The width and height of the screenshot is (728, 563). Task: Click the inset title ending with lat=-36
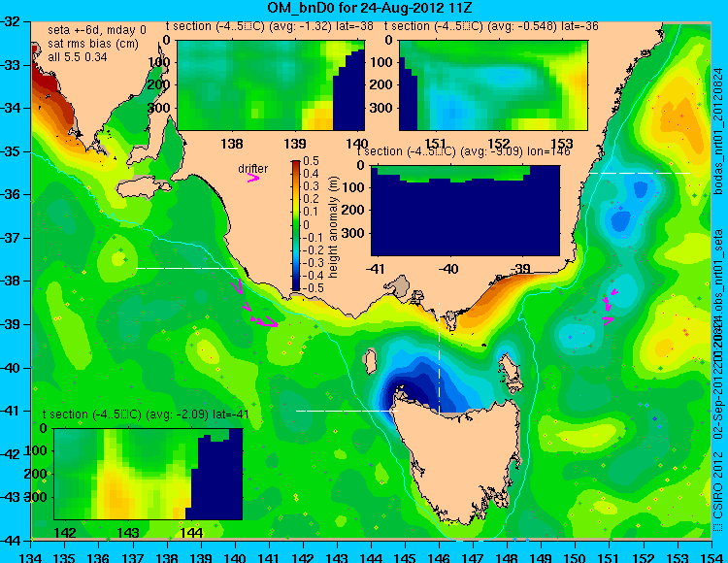[491, 26]
